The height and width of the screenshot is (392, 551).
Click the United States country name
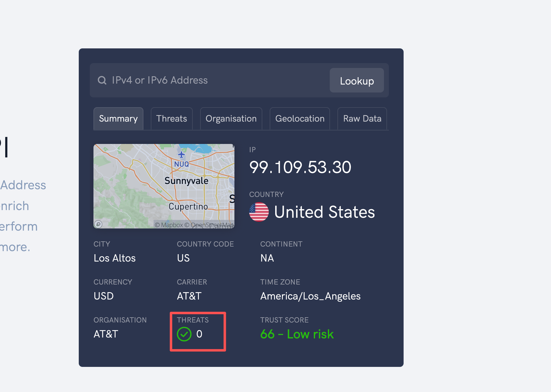click(325, 212)
